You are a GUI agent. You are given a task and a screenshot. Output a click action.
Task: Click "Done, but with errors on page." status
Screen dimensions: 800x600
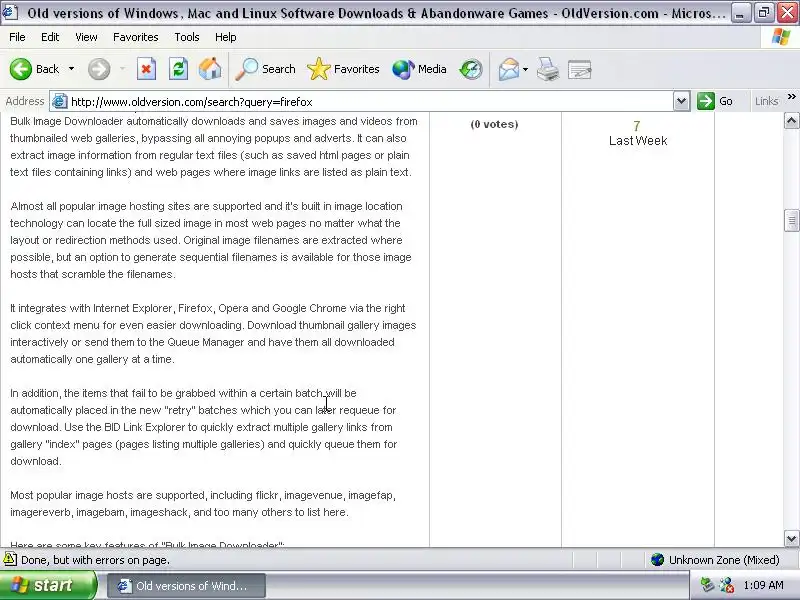95,560
